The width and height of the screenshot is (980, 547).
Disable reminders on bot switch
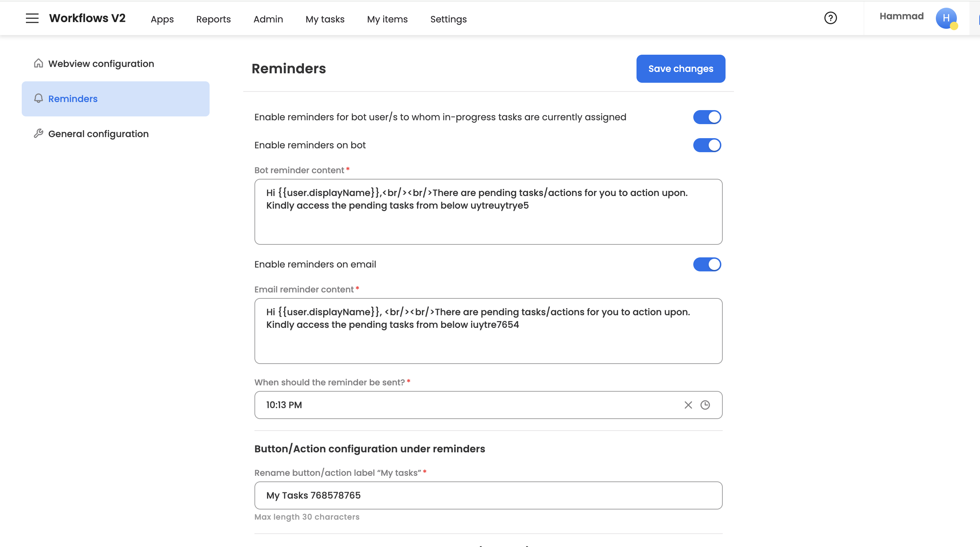[x=707, y=145]
